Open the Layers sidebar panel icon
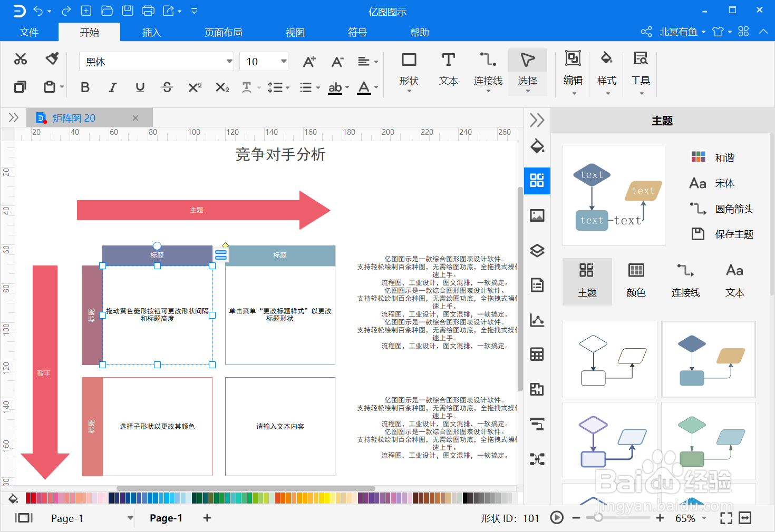 point(537,250)
